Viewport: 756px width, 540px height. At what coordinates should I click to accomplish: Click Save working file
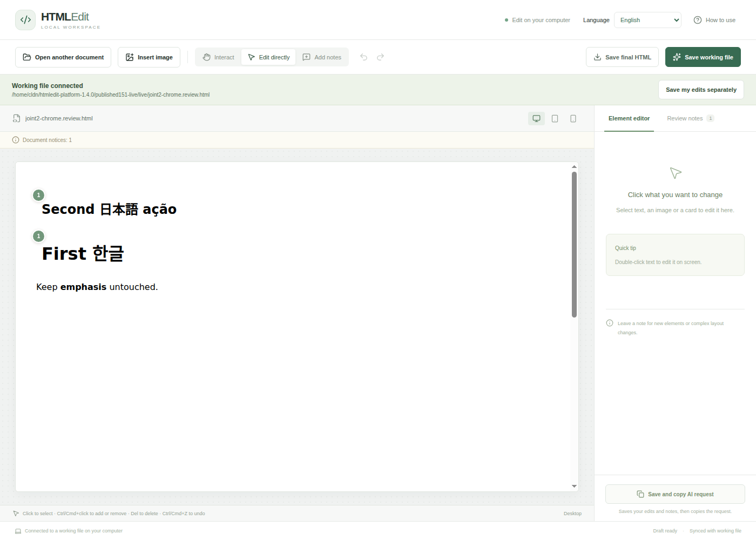pos(703,57)
